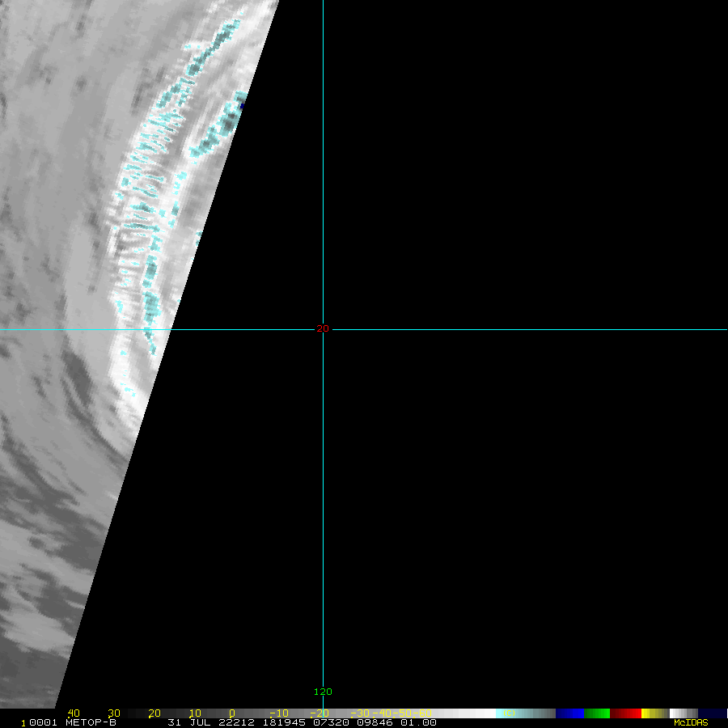Select the green segment of color scale
This screenshot has width=728, height=728.
coord(597,713)
